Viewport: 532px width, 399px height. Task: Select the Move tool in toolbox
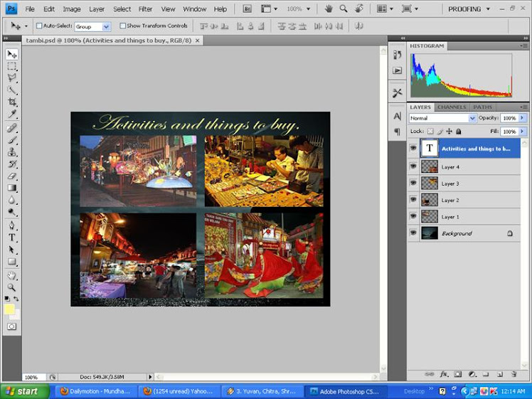coord(12,54)
